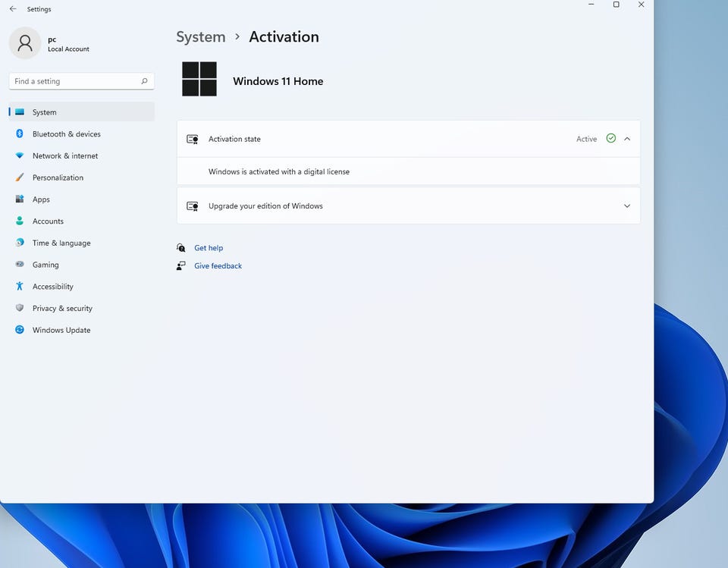
Task: Open Gaming settings
Action: click(x=82, y=265)
